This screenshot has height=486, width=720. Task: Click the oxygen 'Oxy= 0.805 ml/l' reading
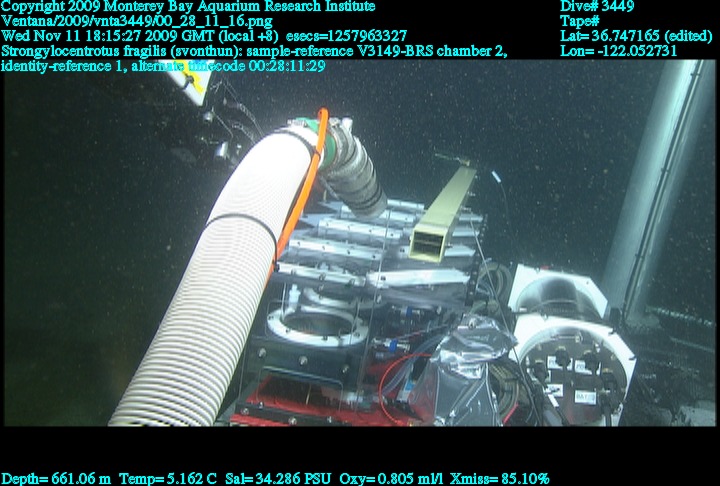391,479
